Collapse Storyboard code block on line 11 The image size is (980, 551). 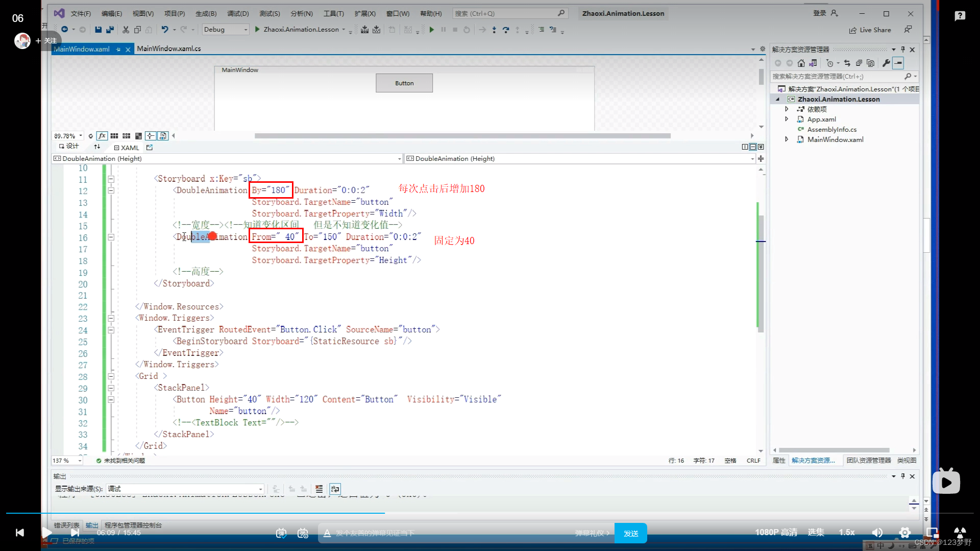coord(111,179)
